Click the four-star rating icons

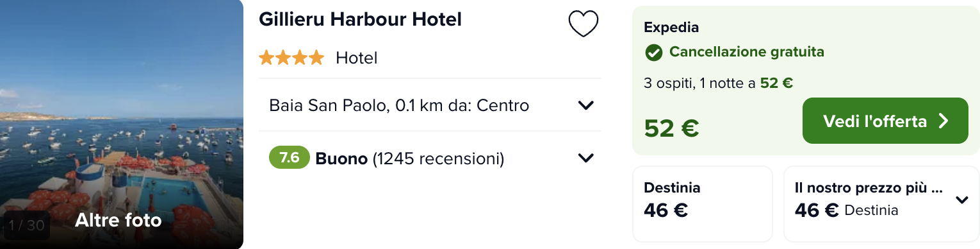click(291, 58)
